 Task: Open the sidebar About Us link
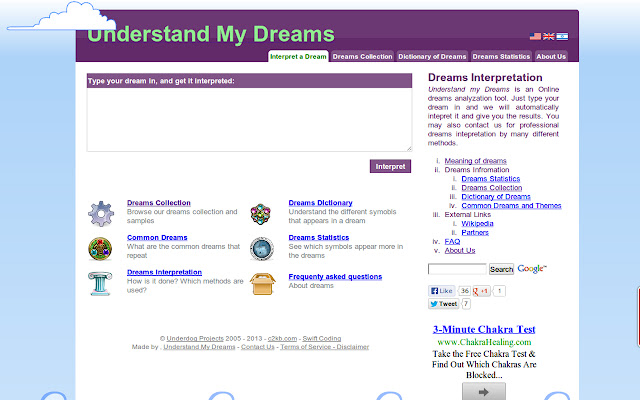point(460,251)
